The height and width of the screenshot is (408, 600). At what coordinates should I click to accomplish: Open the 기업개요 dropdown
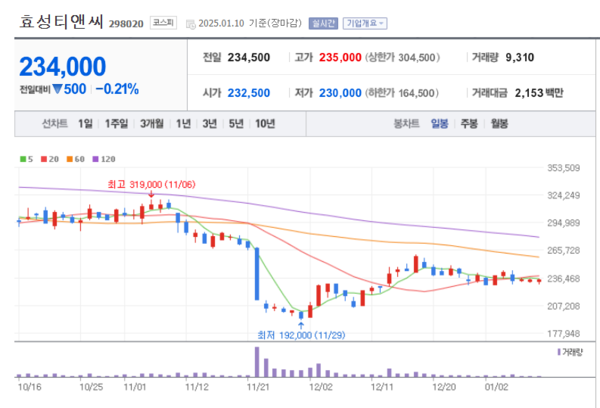coord(365,23)
